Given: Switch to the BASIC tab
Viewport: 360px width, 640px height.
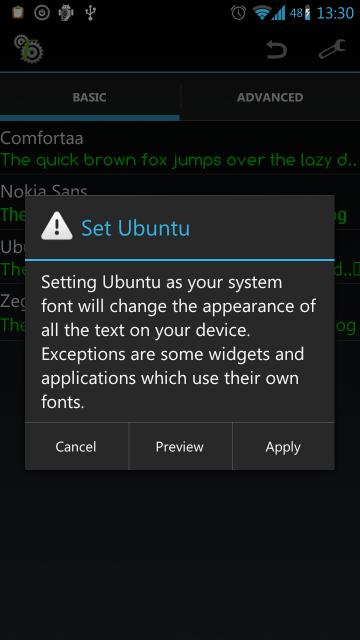Looking at the screenshot, I should 89,97.
